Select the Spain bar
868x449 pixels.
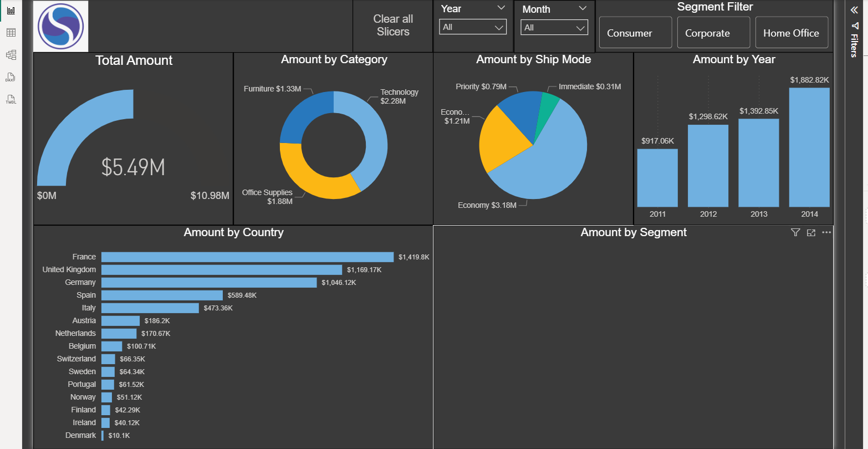pos(162,295)
